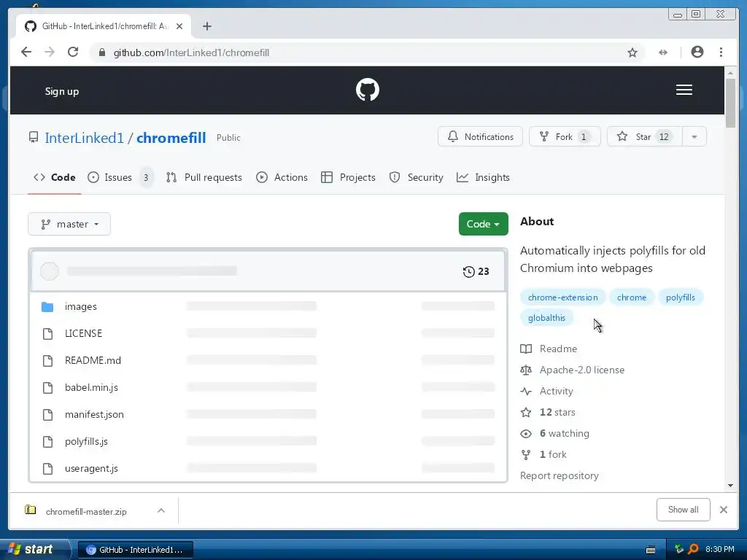The image size is (747, 560).
Task: Open the Insights tab
Action: [x=483, y=178]
